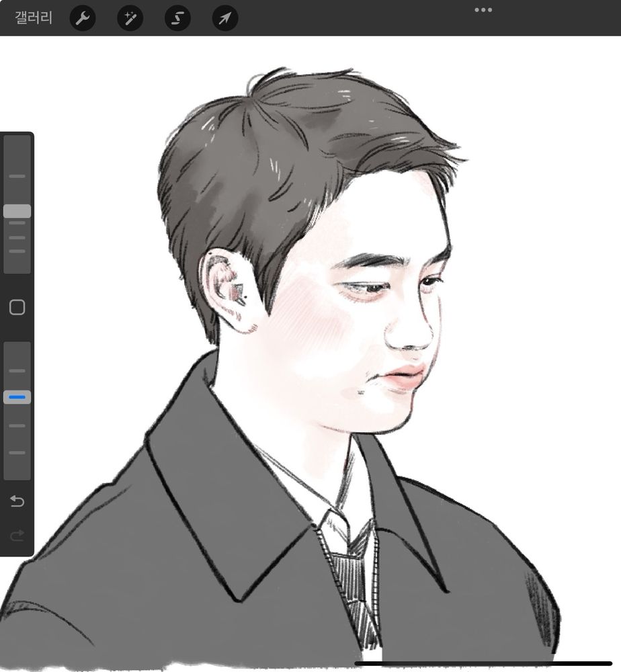Viewport: 621px width, 672px height.
Task: Open the three-dot more options menu
Action: (483, 10)
